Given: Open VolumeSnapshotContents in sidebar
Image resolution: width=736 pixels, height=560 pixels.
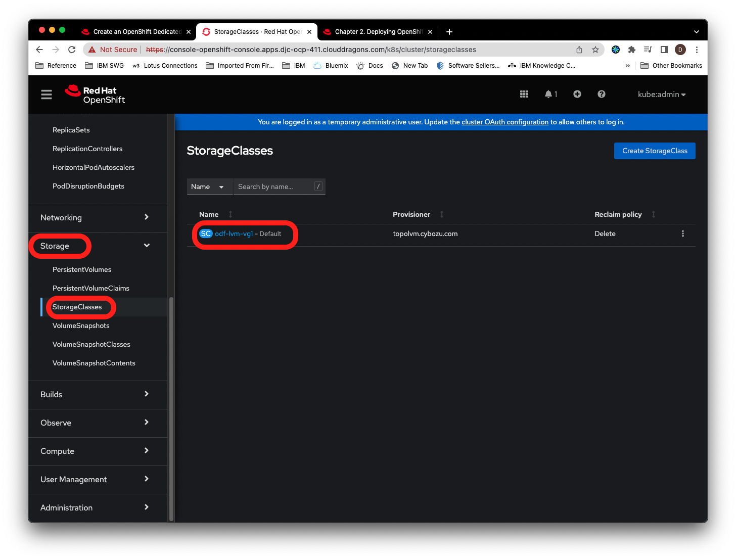Looking at the screenshot, I should pyautogui.click(x=94, y=363).
